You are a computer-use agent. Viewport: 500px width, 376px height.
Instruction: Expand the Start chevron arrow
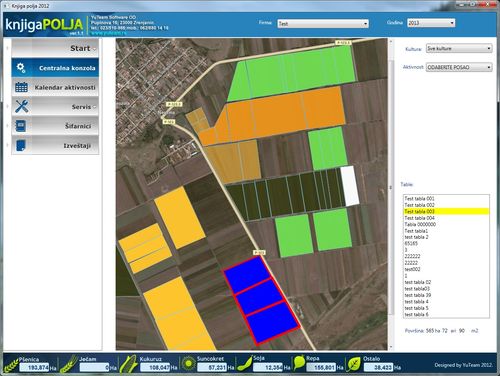94,49
